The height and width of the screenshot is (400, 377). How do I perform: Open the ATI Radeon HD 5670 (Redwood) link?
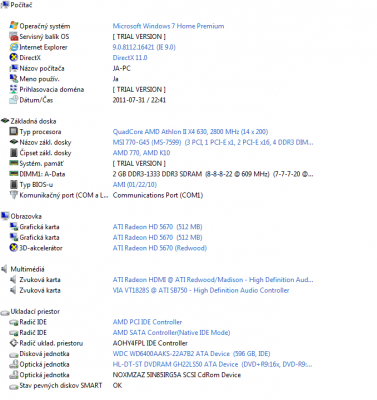pyautogui.click(x=160, y=248)
